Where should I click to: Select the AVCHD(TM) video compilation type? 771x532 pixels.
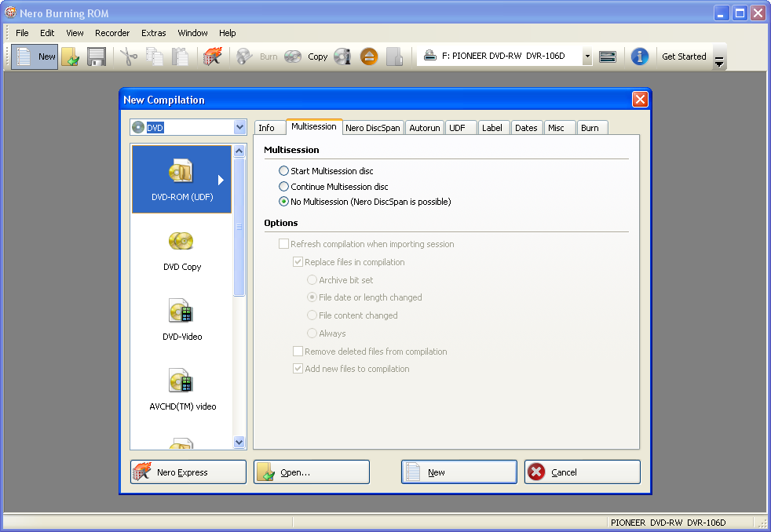182,389
